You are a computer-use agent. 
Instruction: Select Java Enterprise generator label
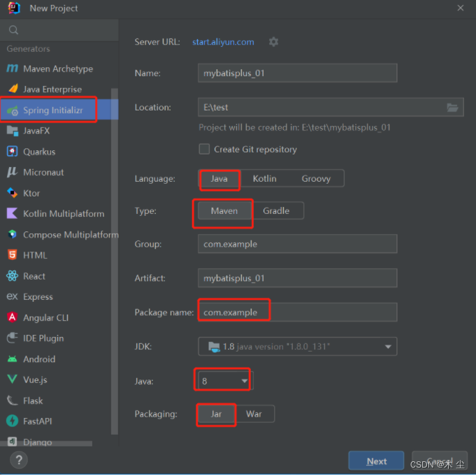tap(52, 89)
